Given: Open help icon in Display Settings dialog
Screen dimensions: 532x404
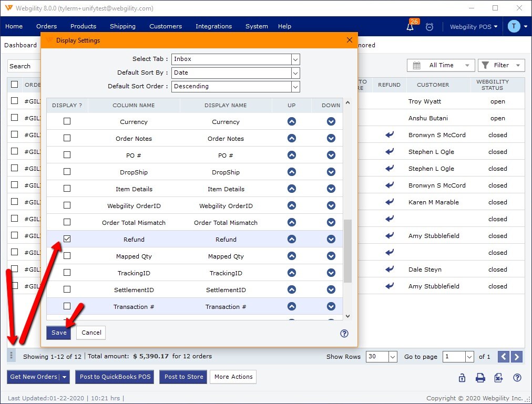Looking at the screenshot, I should coord(344,334).
